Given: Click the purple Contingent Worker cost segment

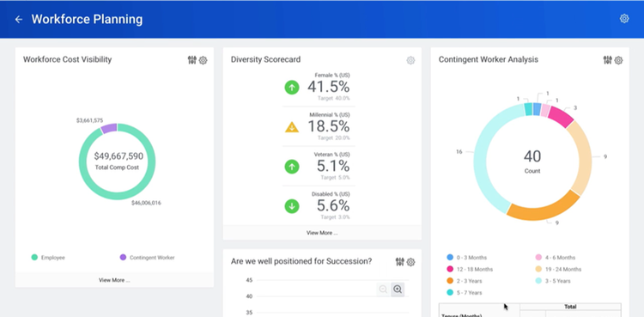Looking at the screenshot, I should point(109,128).
